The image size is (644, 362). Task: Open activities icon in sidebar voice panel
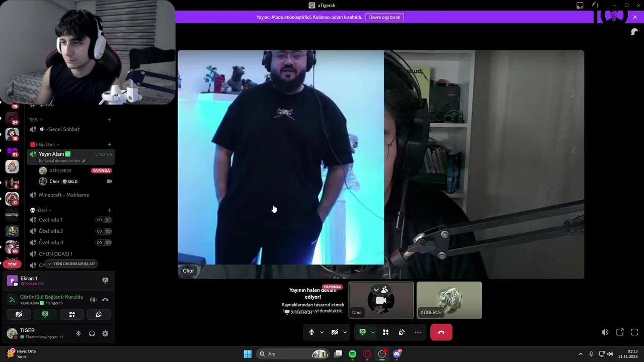72,314
